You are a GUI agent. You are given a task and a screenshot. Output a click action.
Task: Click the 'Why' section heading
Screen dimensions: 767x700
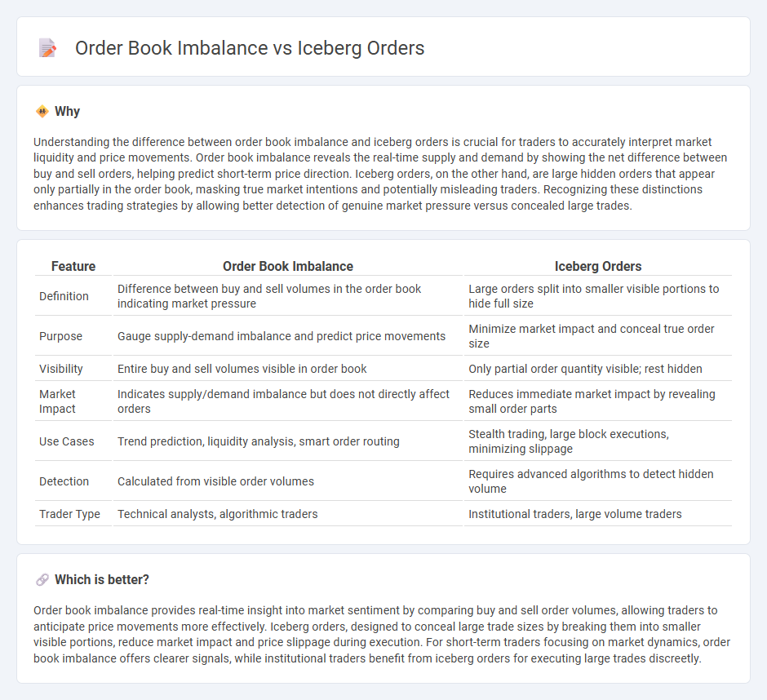[x=67, y=111]
